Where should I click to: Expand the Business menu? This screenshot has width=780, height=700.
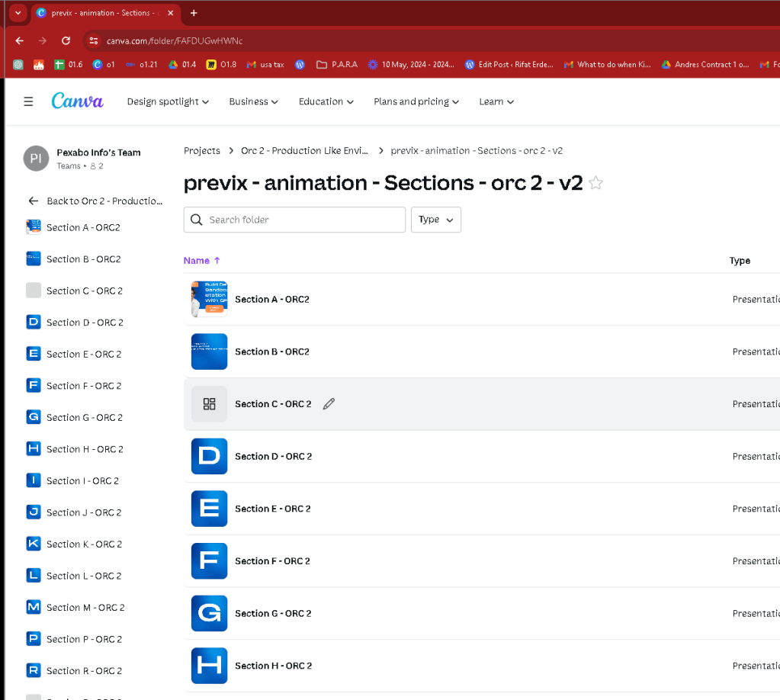click(x=253, y=101)
